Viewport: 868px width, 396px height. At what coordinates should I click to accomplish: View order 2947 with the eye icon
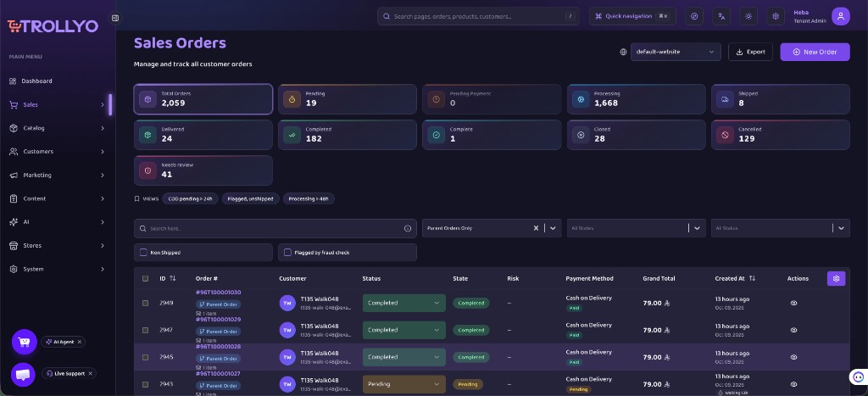point(793,330)
